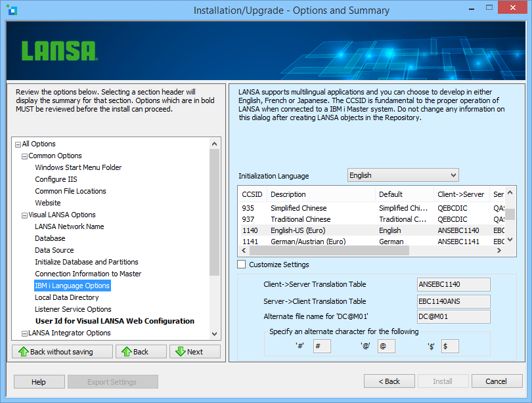Select User Id for Visual LANSA Web Configuration
Image resolution: width=532 pixels, height=403 pixels.
click(115, 321)
